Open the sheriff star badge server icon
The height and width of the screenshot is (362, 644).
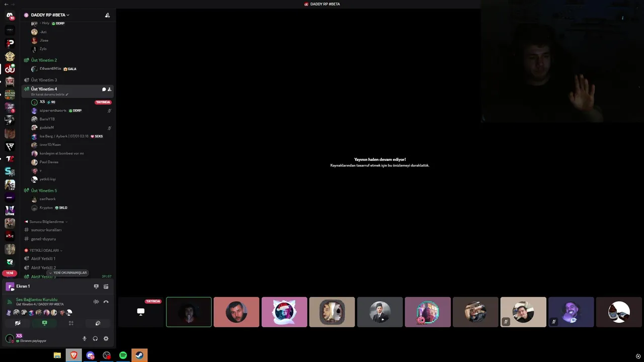[x=10, y=56]
